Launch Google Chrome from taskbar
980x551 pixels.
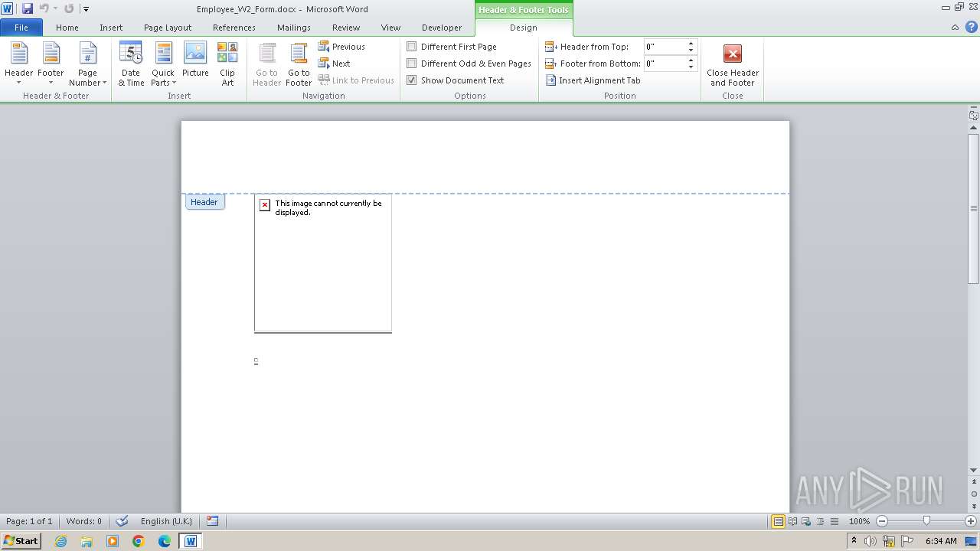tap(139, 541)
